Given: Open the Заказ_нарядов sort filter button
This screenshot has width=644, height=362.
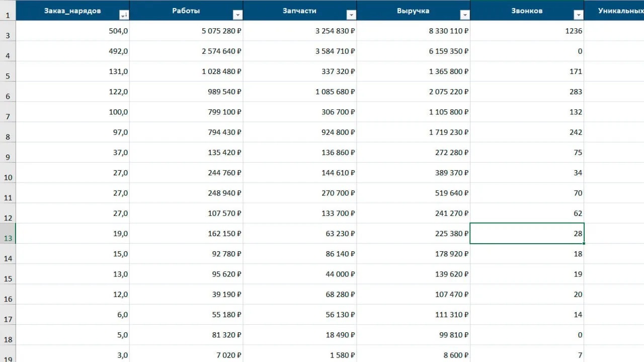Looking at the screenshot, I should (124, 15).
